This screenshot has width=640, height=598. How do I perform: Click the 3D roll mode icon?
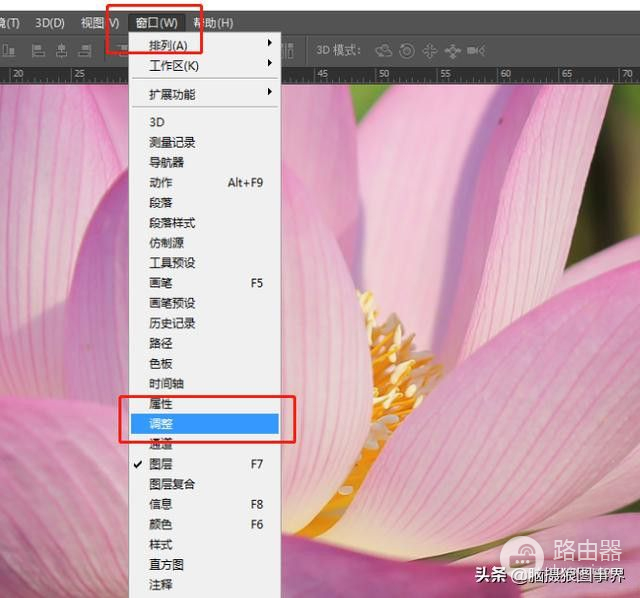[406, 50]
